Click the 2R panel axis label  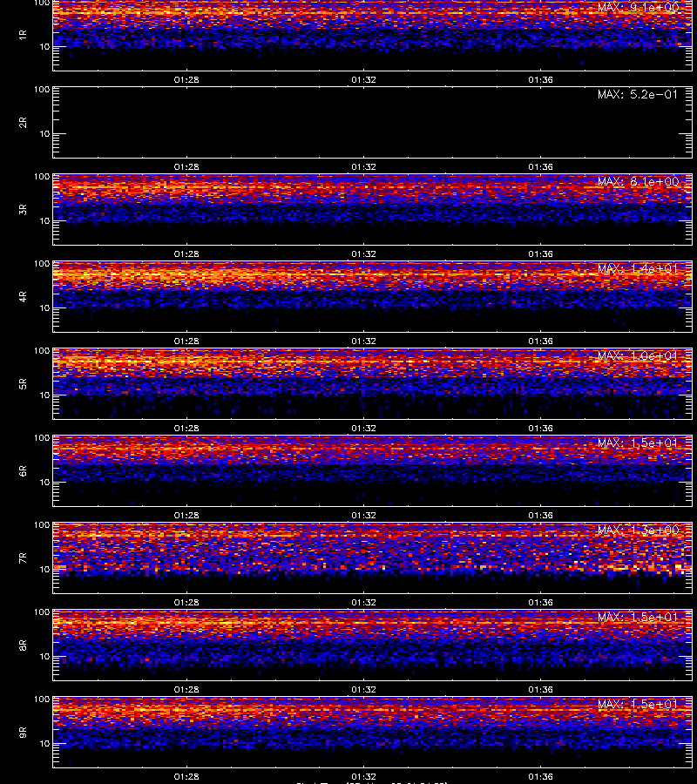(23, 123)
